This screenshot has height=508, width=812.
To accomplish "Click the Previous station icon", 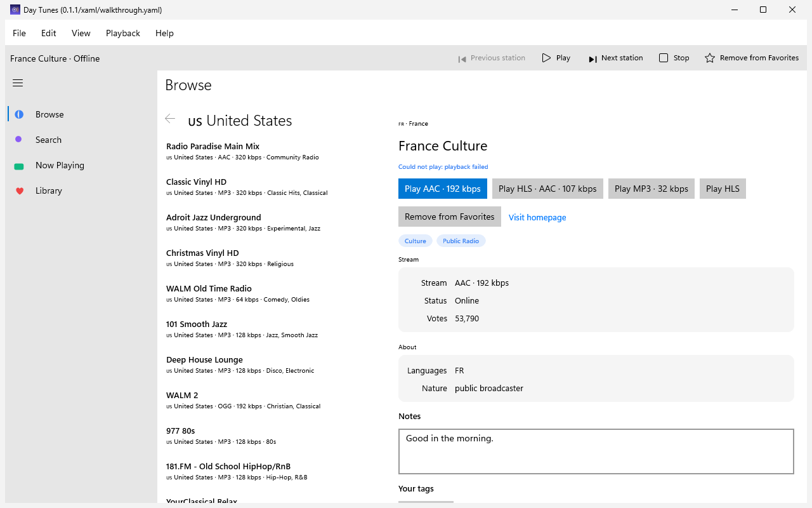I will click(462, 58).
